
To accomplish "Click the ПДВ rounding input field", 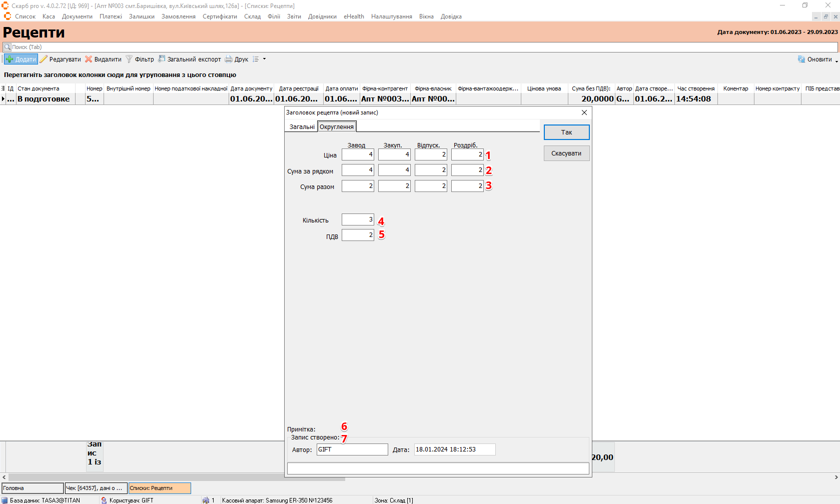I will click(x=358, y=235).
